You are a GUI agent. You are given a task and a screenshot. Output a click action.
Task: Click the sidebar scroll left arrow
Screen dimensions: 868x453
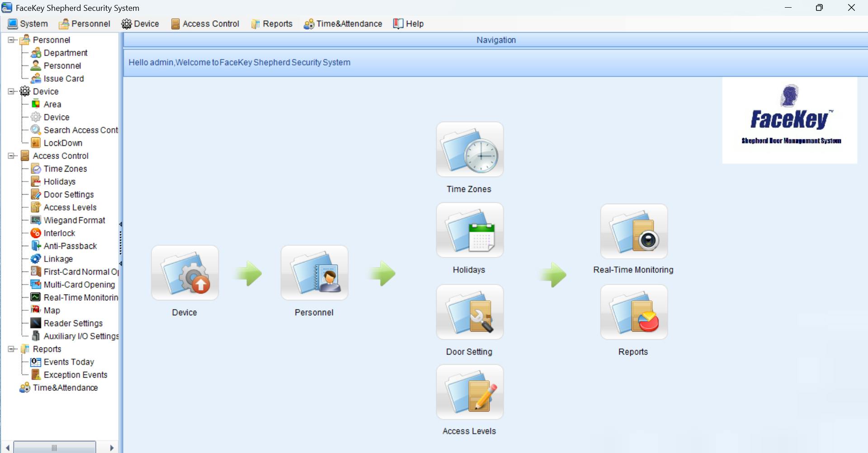8,448
